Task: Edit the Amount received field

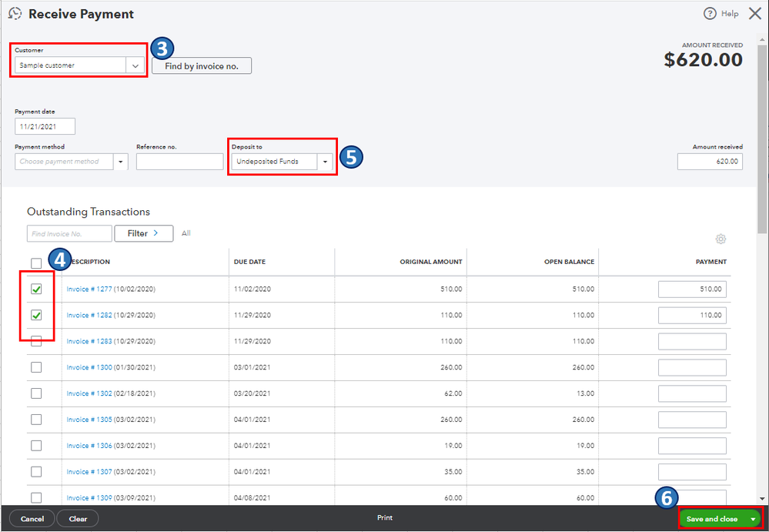Action: click(x=710, y=162)
